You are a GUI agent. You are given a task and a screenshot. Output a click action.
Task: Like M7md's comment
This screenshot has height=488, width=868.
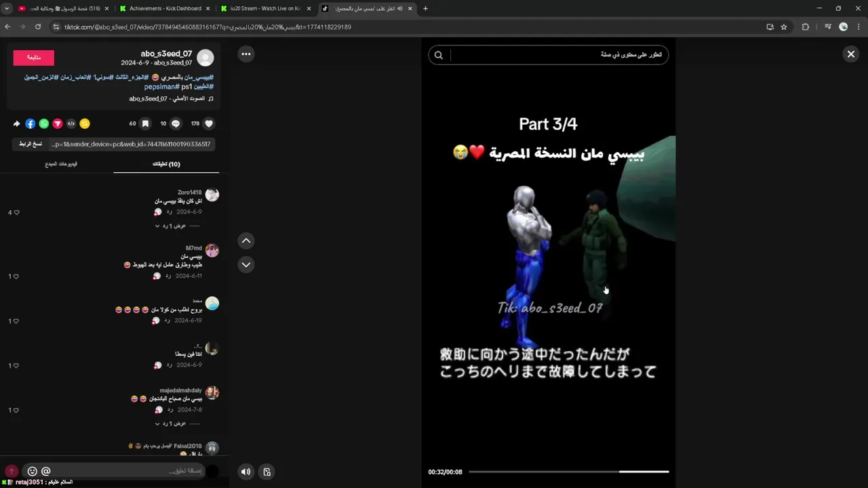(x=16, y=277)
